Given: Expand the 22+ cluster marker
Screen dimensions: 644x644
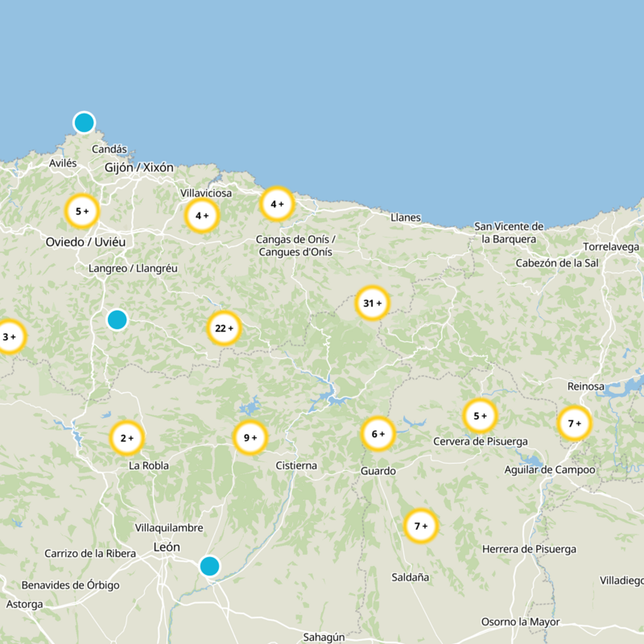Looking at the screenshot, I should (225, 328).
